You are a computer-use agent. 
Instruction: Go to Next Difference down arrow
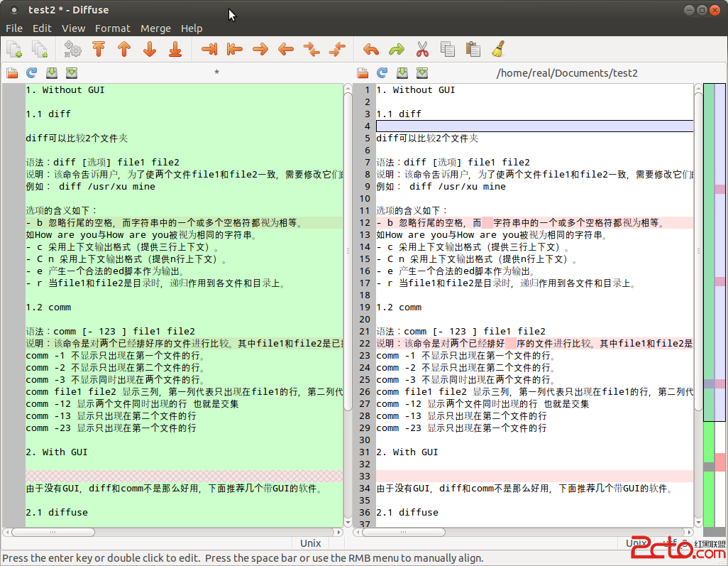pyautogui.click(x=150, y=49)
